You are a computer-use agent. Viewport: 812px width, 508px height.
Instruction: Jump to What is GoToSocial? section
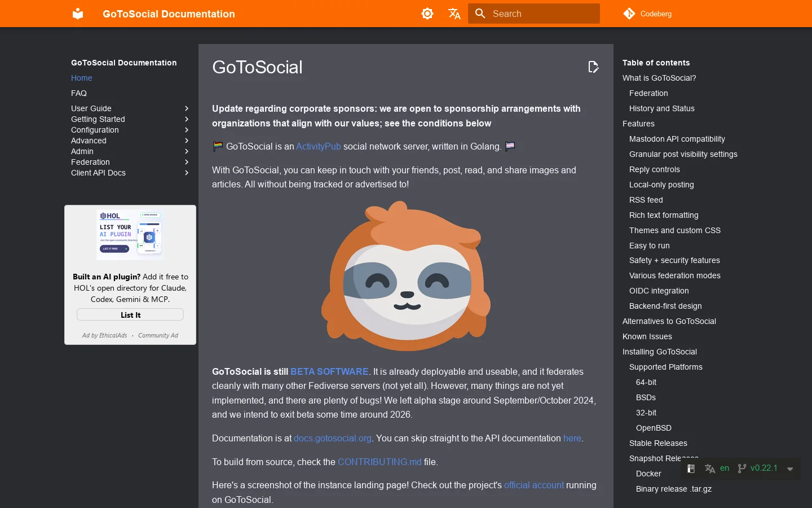click(x=659, y=78)
